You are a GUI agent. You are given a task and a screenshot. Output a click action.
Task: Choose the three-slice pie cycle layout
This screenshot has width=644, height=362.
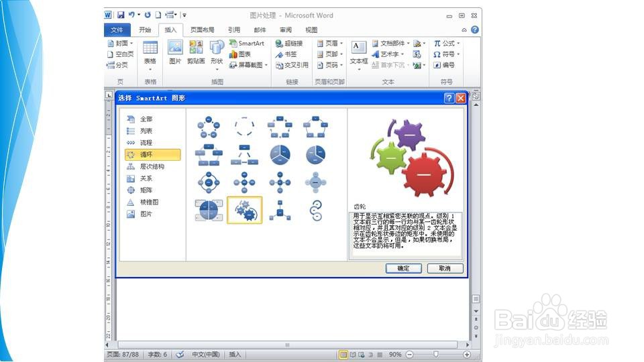coord(280,155)
